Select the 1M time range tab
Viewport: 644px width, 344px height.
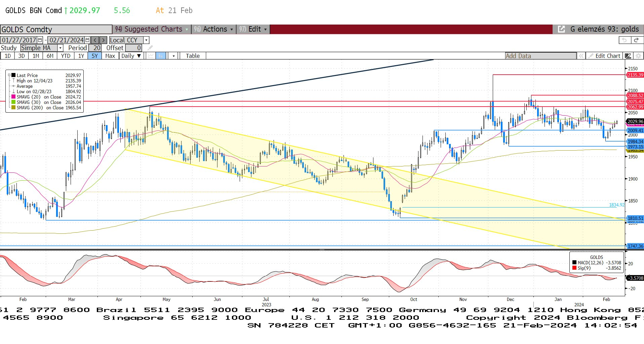click(36, 56)
